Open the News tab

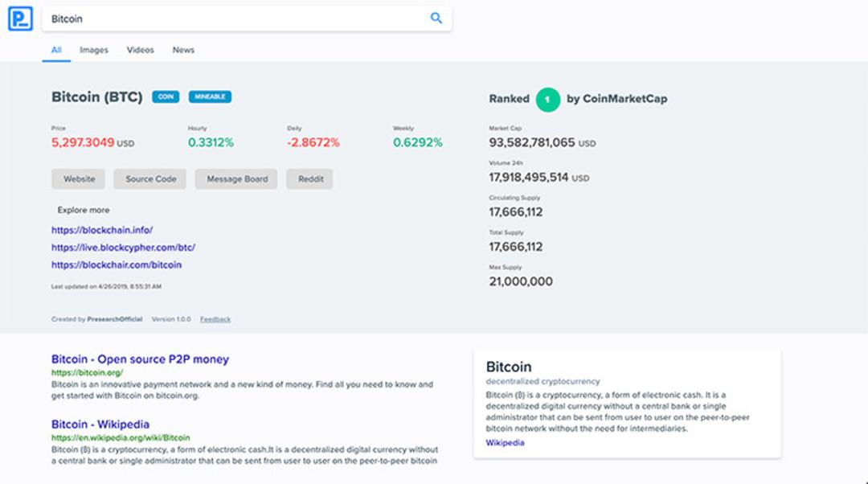(183, 50)
